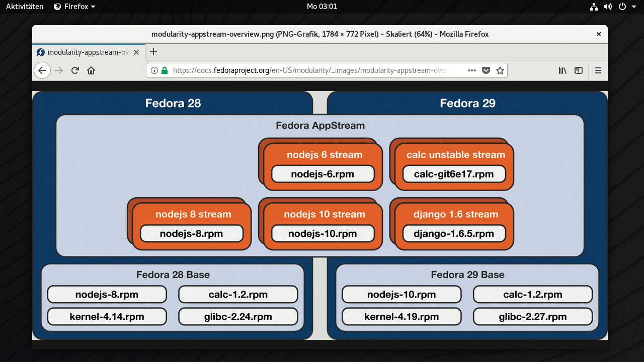Click "nodejs-8.rpm" inside the nodejs 8 stream

tap(192, 233)
